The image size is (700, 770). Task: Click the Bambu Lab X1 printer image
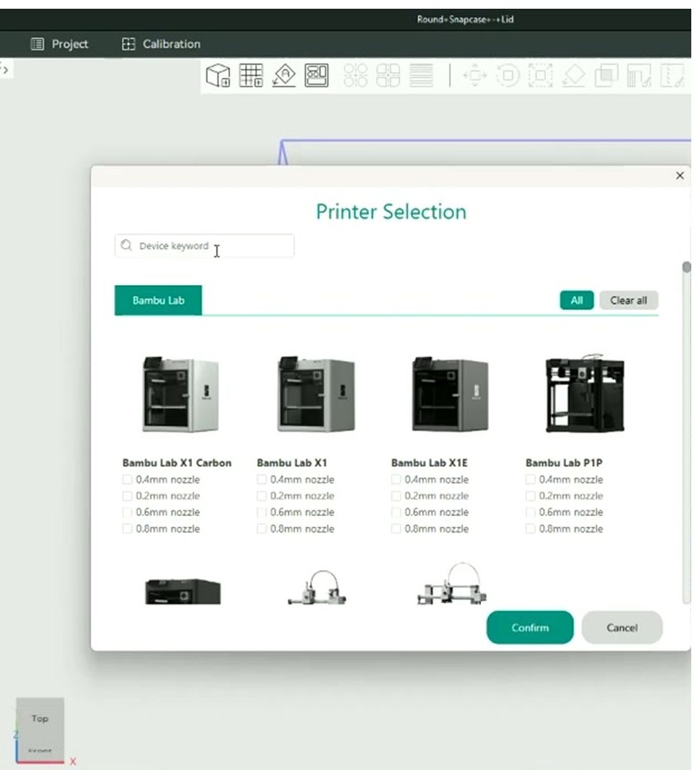[x=316, y=395]
